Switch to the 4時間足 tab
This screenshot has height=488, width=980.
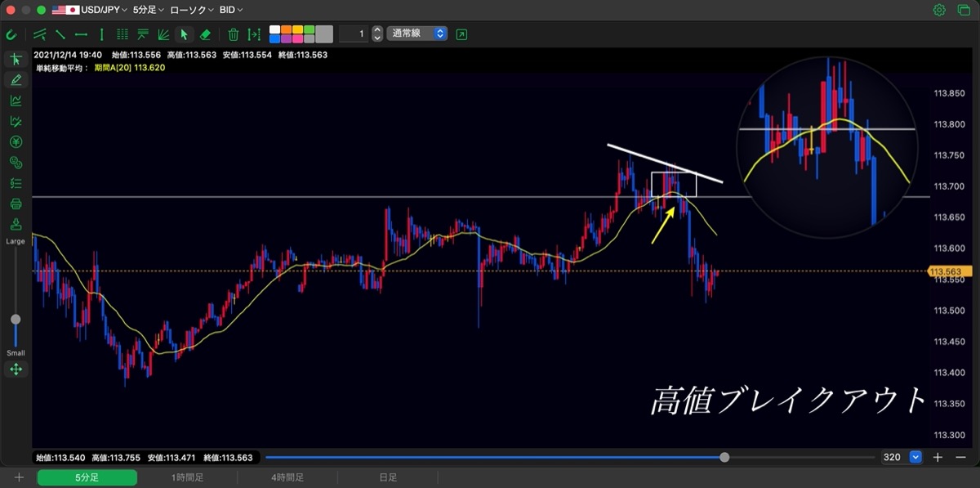point(288,477)
